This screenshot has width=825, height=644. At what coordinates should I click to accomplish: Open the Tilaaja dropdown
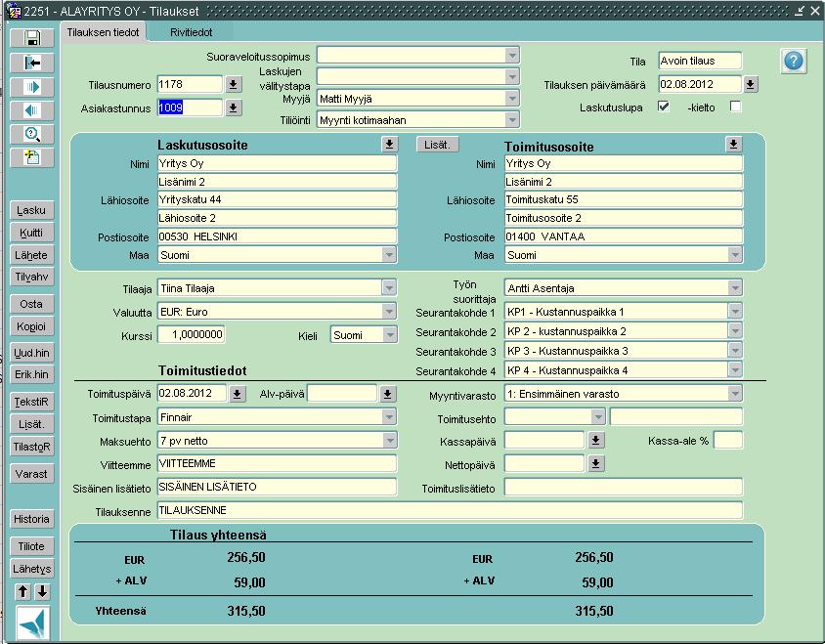[x=389, y=288]
